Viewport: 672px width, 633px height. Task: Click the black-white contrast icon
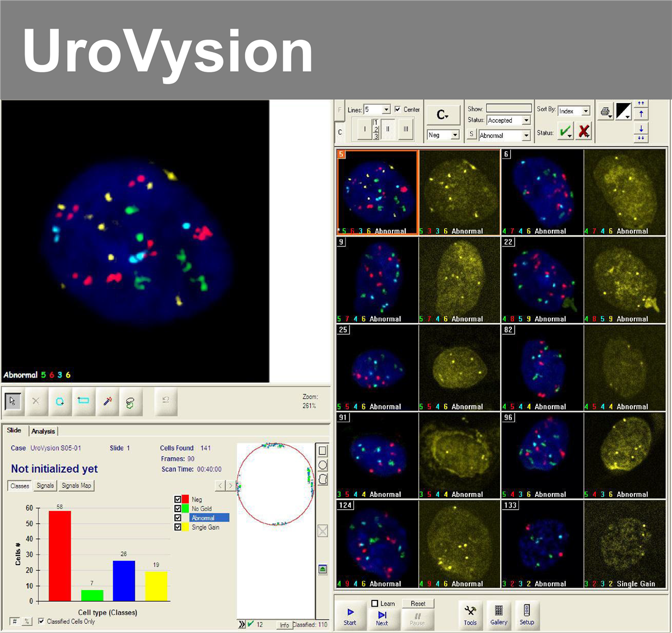coord(624,111)
